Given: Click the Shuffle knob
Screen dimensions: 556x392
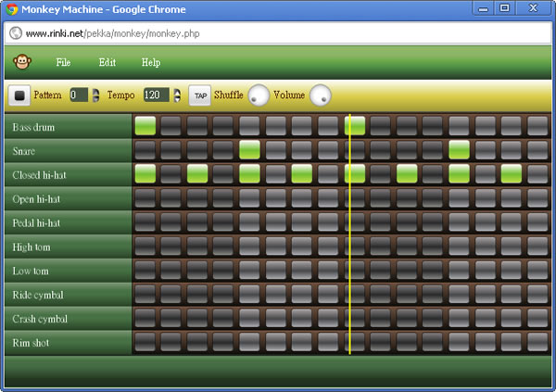Looking at the screenshot, I should [x=259, y=95].
